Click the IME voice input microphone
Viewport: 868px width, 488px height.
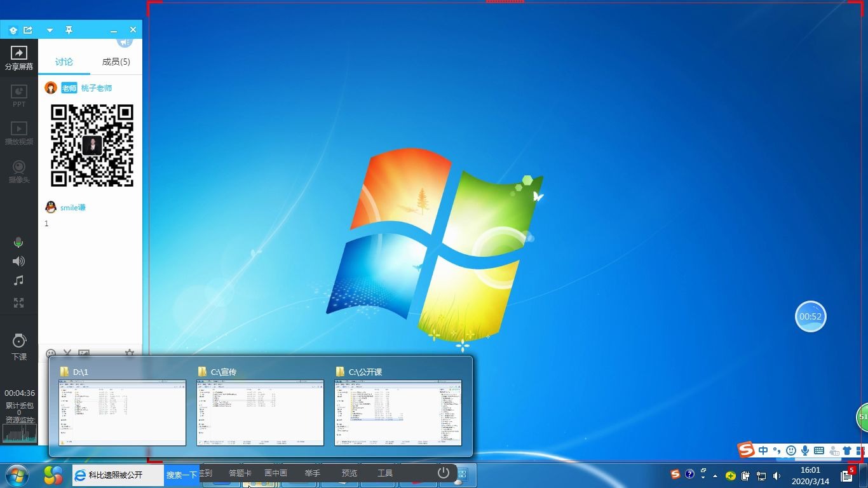[x=805, y=451]
